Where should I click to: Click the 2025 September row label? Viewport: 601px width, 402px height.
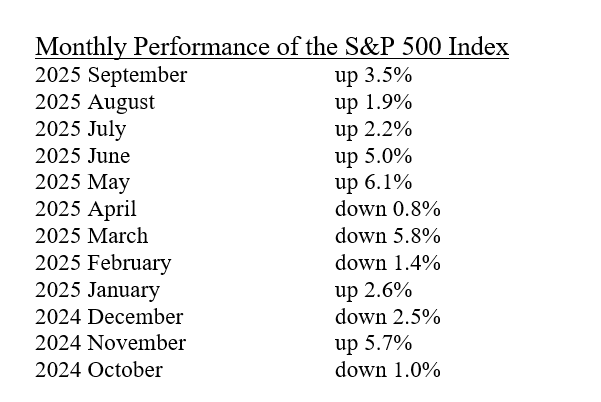(x=111, y=75)
